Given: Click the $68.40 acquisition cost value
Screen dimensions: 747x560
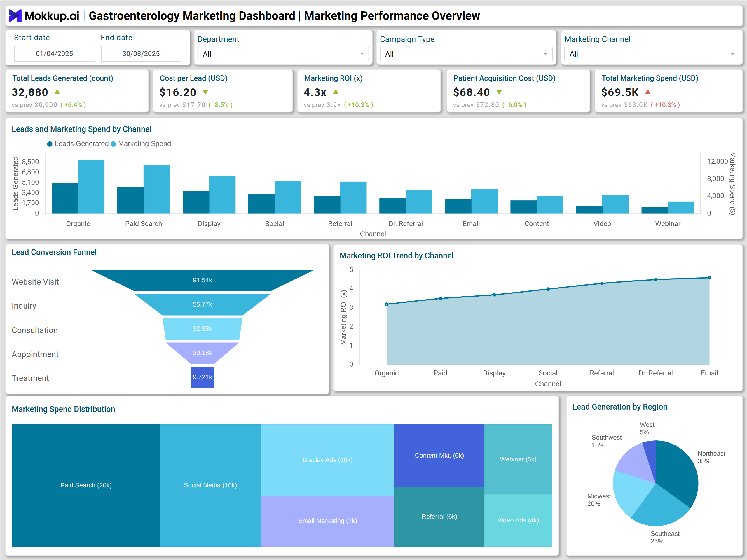Looking at the screenshot, I should point(472,92).
